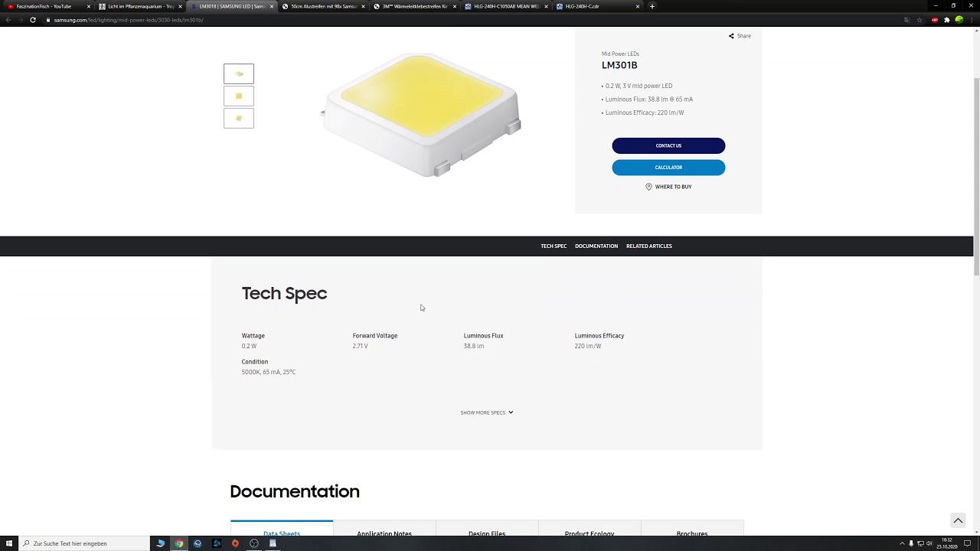This screenshot has height=551, width=980.
Task: Open the Application Notes tab
Action: tap(384, 529)
